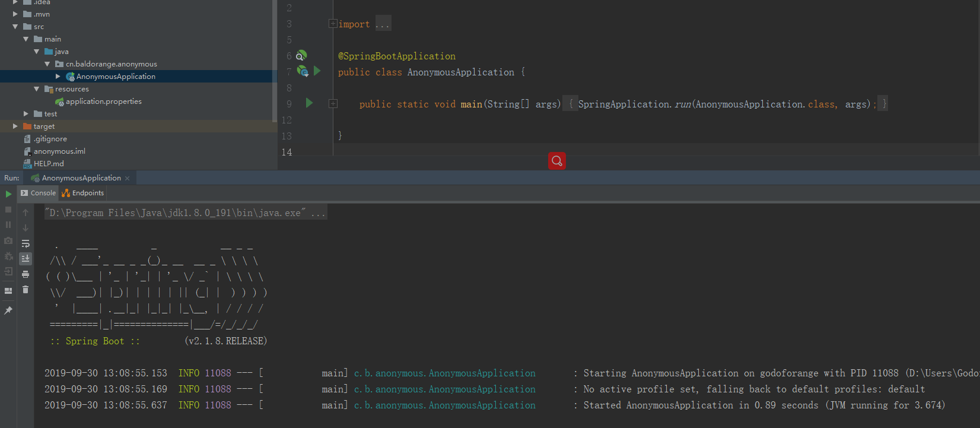The image size is (980, 428).
Task: Restore the Run panel layout
Action: [x=8, y=291]
